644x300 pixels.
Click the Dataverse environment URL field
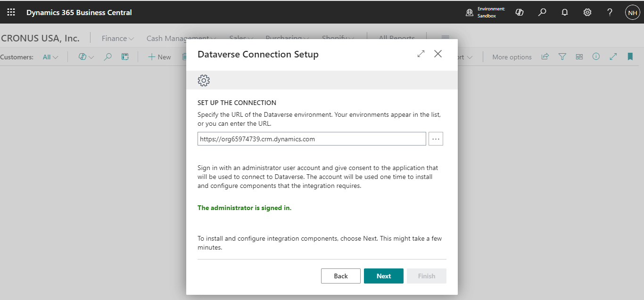coord(311,139)
